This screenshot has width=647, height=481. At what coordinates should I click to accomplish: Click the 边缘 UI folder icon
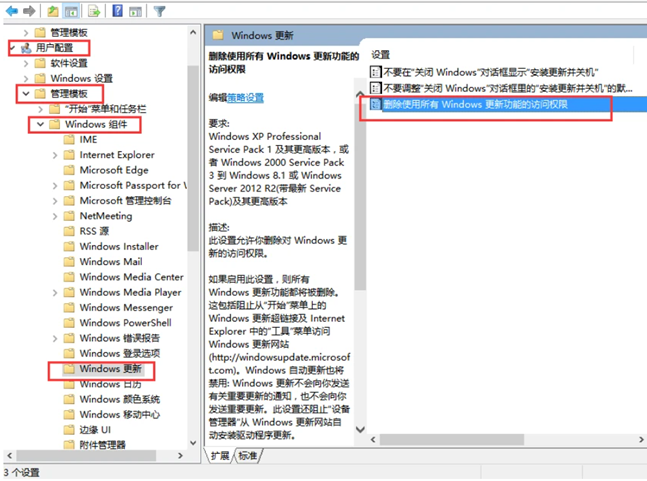tap(69, 430)
